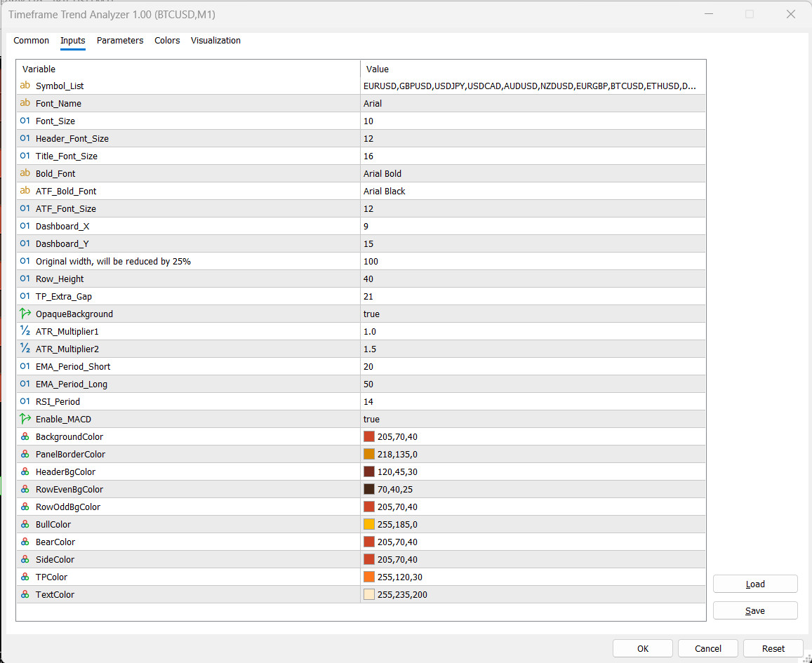Click the color icon beside BackgroundColor
The image size is (812, 663).
(x=25, y=437)
